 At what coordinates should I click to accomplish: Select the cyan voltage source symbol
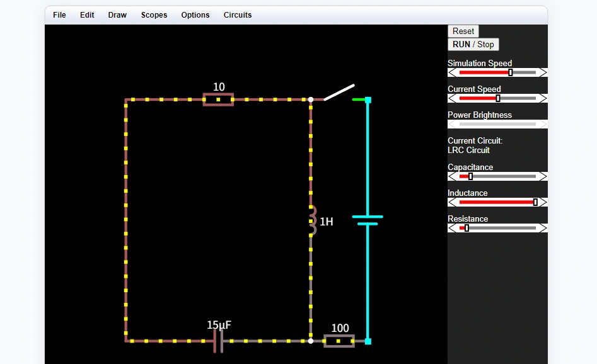coord(367,221)
